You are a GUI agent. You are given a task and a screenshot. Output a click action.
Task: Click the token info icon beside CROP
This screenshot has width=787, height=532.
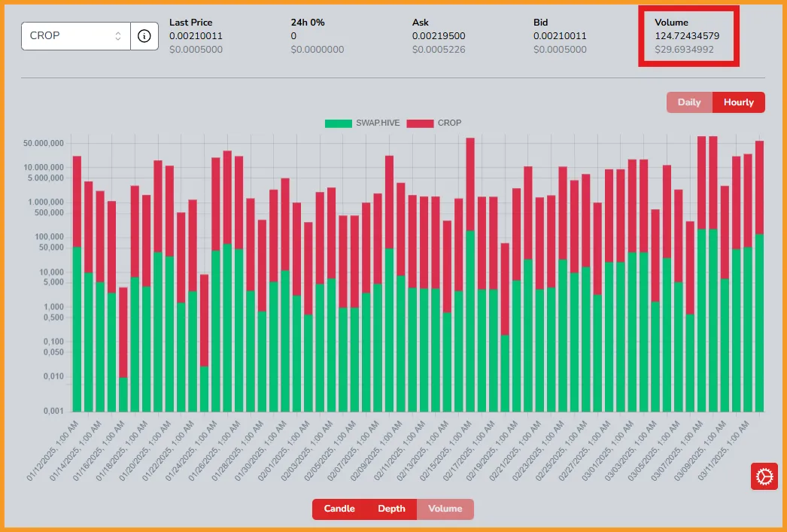(x=144, y=36)
